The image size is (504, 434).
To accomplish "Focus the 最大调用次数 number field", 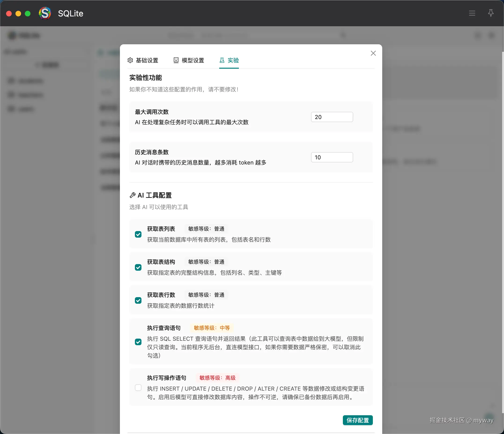I will (332, 117).
